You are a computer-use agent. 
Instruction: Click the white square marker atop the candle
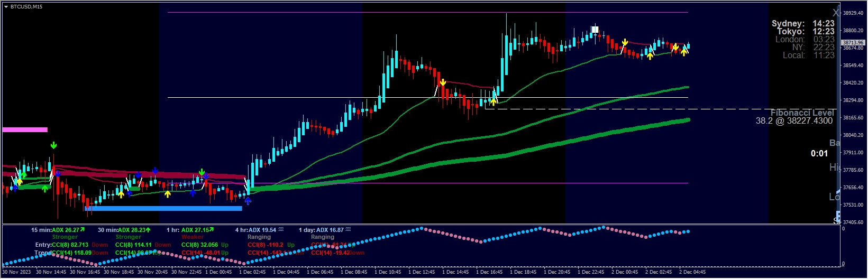click(x=595, y=30)
